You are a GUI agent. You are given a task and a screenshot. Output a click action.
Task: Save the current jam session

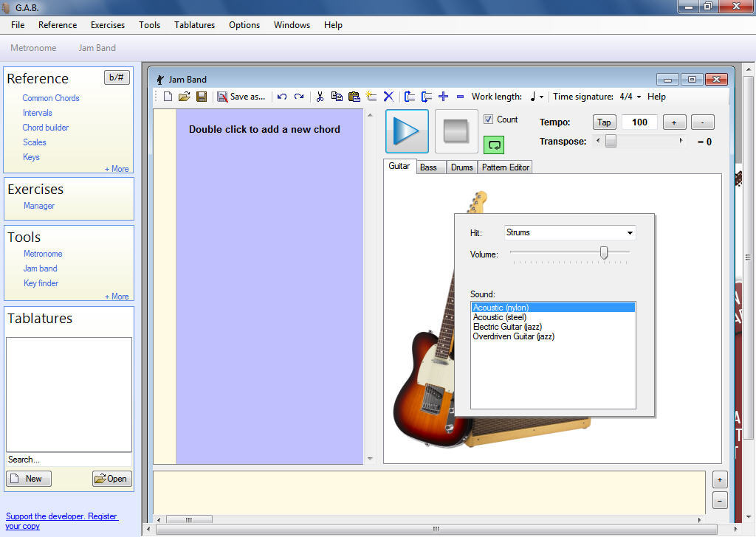(x=201, y=97)
